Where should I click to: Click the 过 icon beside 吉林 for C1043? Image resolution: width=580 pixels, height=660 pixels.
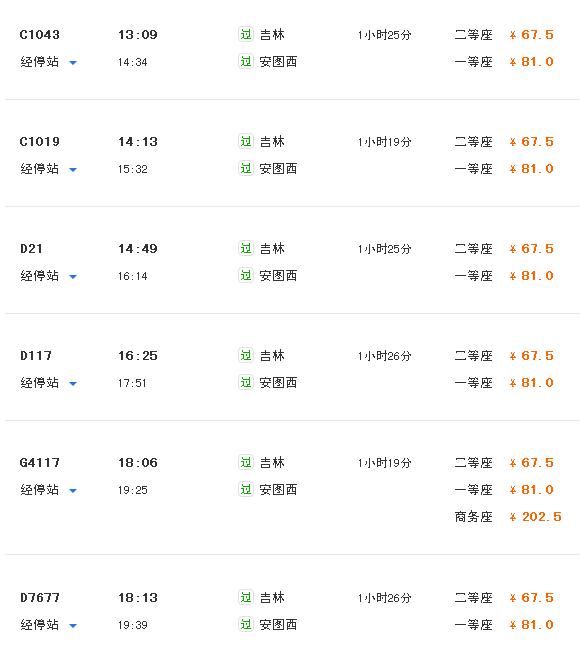[x=246, y=34]
